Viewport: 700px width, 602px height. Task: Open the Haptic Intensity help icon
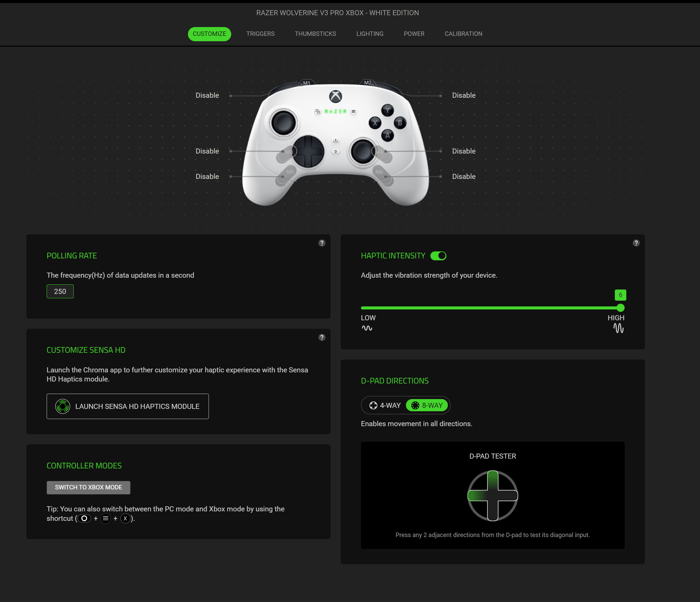(x=636, y=243)
